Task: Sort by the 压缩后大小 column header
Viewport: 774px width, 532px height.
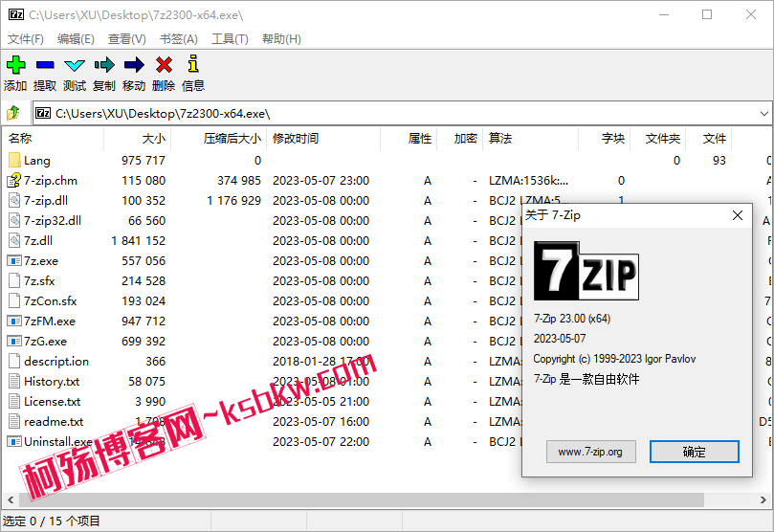Action: pos(219,139)
